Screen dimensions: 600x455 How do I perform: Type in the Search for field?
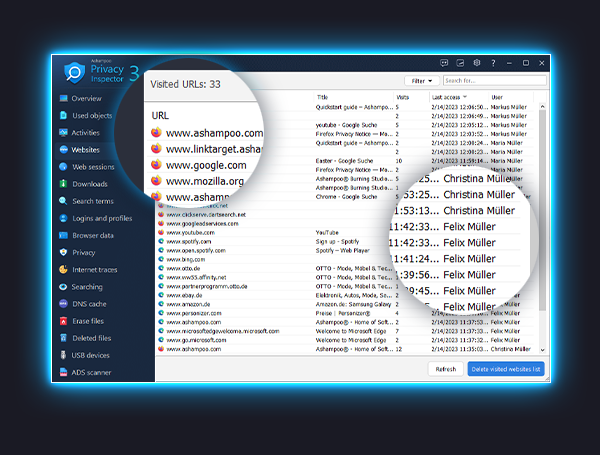click(494, 80)
